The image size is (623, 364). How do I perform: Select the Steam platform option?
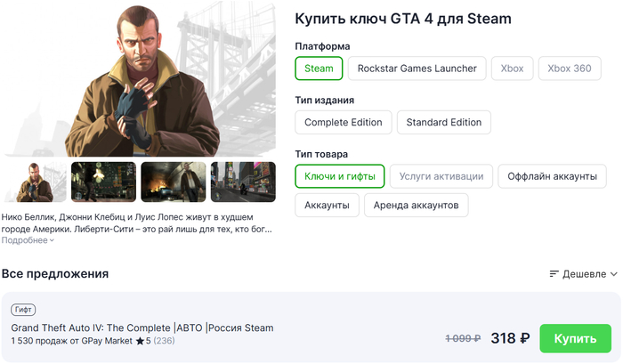tap(319, 69)
